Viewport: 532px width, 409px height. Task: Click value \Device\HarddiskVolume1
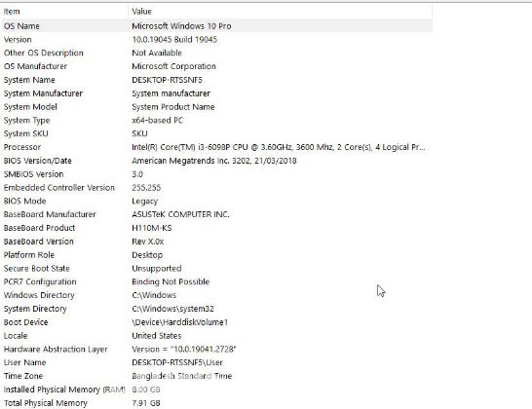coord(180,322)
